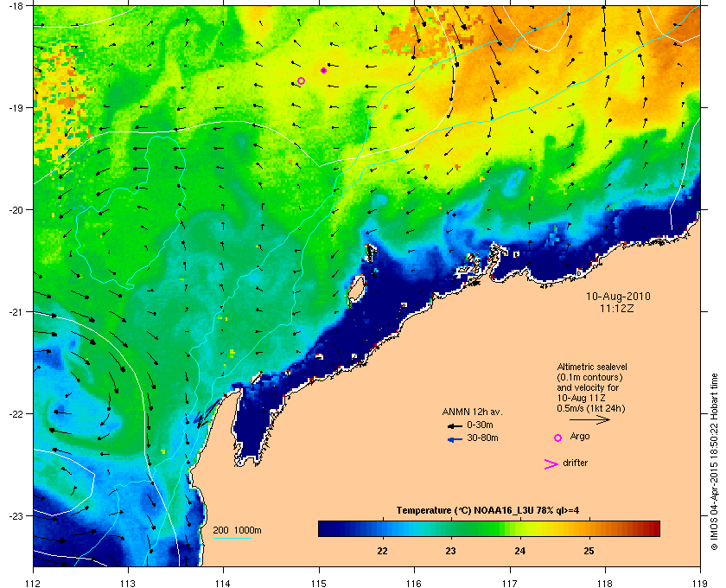The image size is (726, 588).
Task: Click the 'Argo' legend label
Action: 580,437
